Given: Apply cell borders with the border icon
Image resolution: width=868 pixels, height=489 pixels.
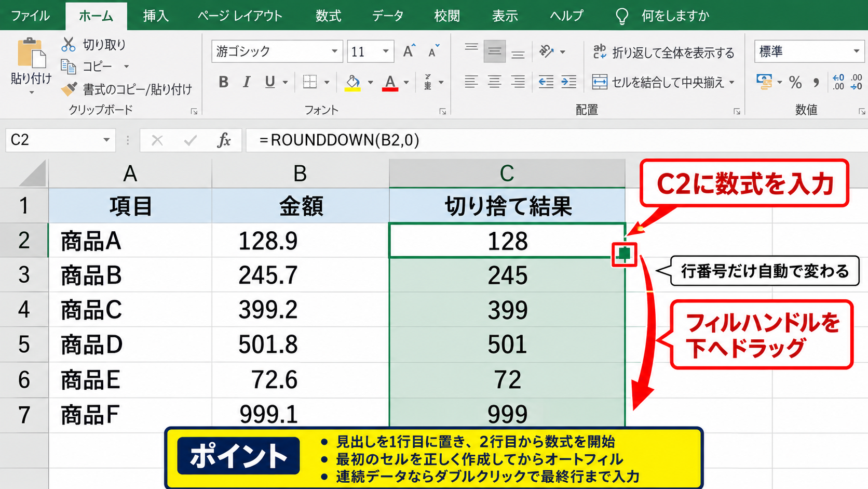Looking at the screenshot, I should [310, 82].
